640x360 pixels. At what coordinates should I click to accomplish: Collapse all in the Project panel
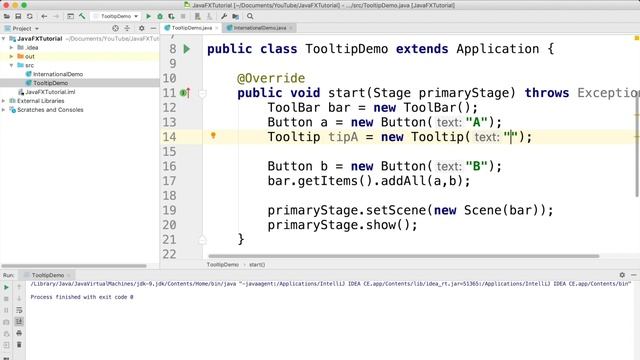(x=127, y=28)
